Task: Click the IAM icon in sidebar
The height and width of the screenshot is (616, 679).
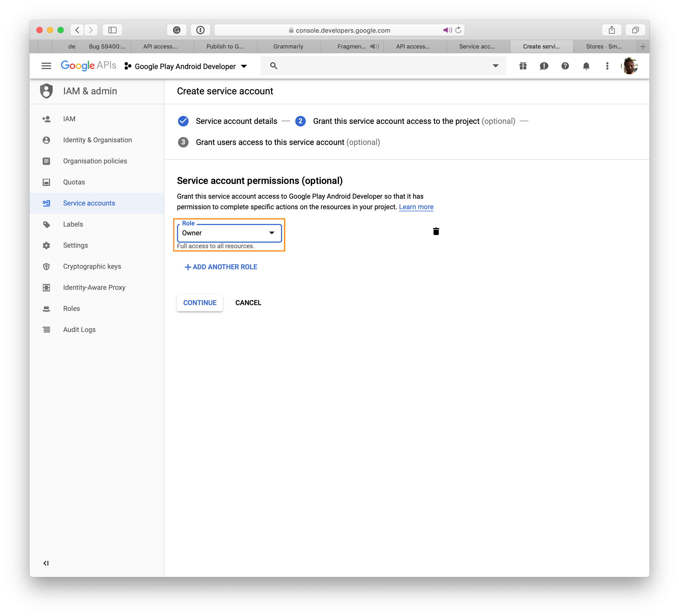Action: pyautogui.click(x=47, y=118)
